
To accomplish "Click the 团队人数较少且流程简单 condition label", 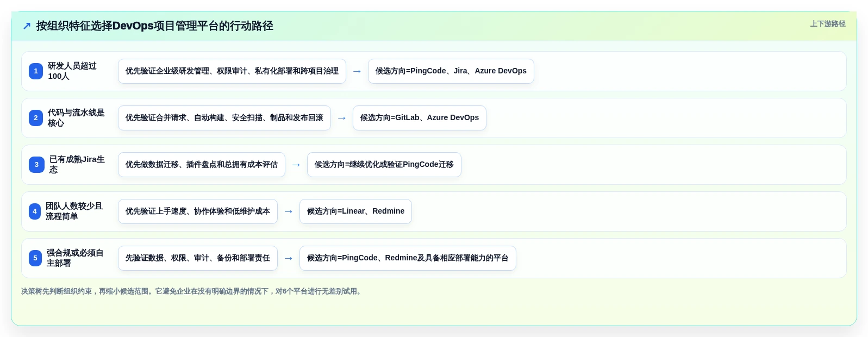I will point(74,211).
